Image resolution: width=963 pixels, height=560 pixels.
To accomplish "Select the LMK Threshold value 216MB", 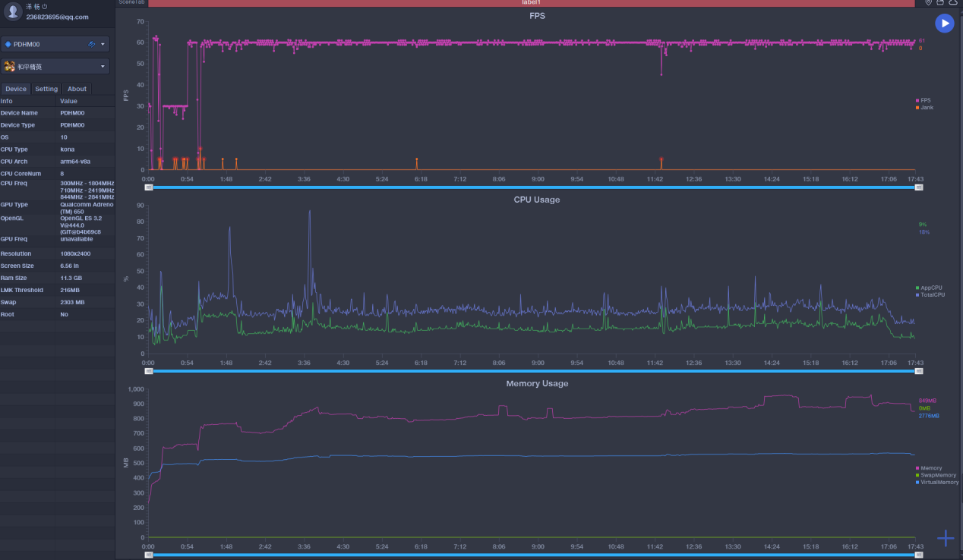I will (x=71, y=290).
